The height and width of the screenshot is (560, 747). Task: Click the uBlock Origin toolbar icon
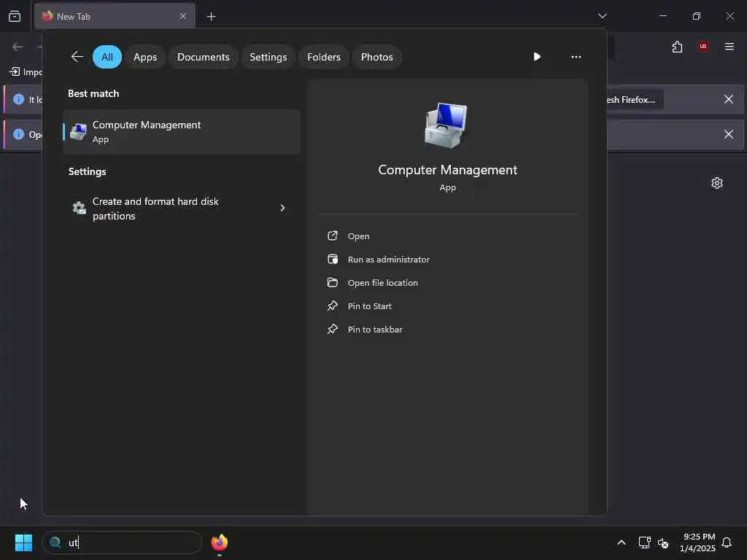pos(703,46)
